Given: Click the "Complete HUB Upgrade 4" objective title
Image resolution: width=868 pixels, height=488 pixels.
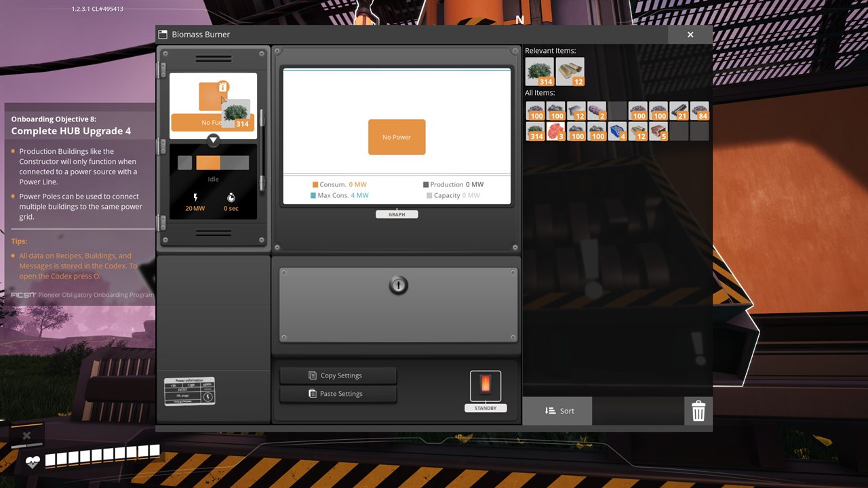Looking at the screenshot, I should (x=71, y=131).
